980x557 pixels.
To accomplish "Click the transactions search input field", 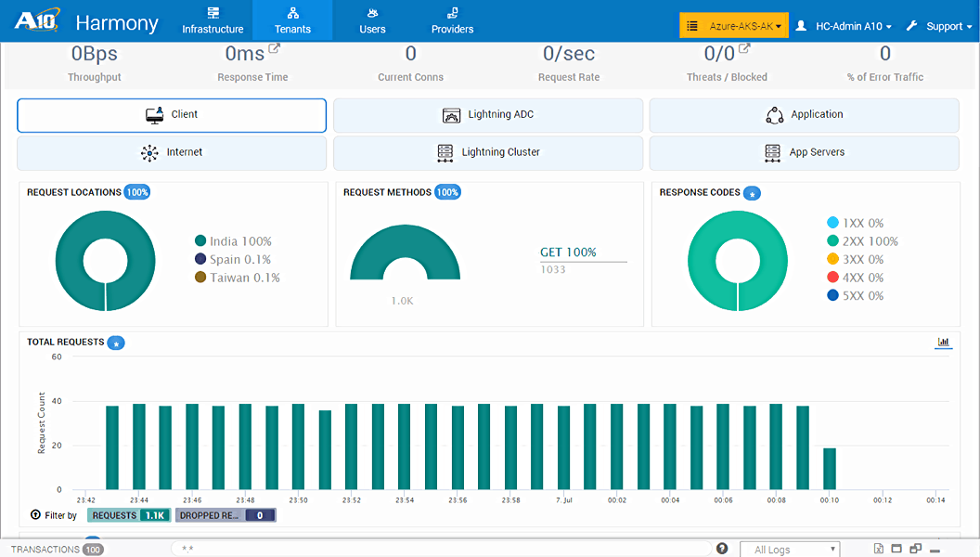I will coord(441,549).
